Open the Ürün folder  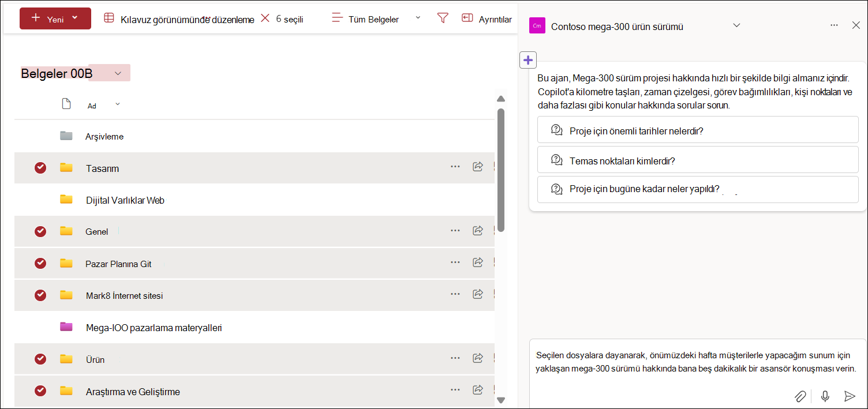coord(95,360)
